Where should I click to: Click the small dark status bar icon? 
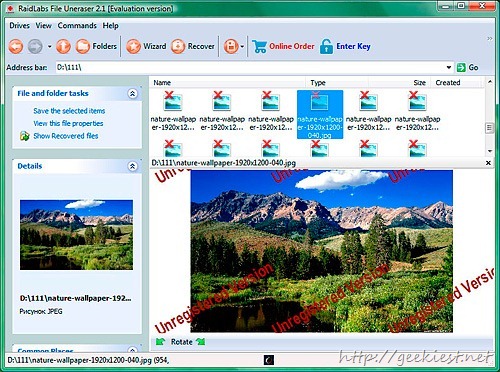pyautogui.click(x=269, y=360)
